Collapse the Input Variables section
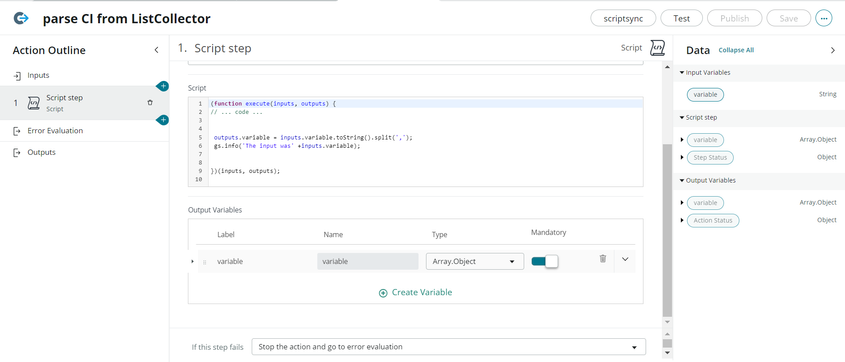 [682, 73]
